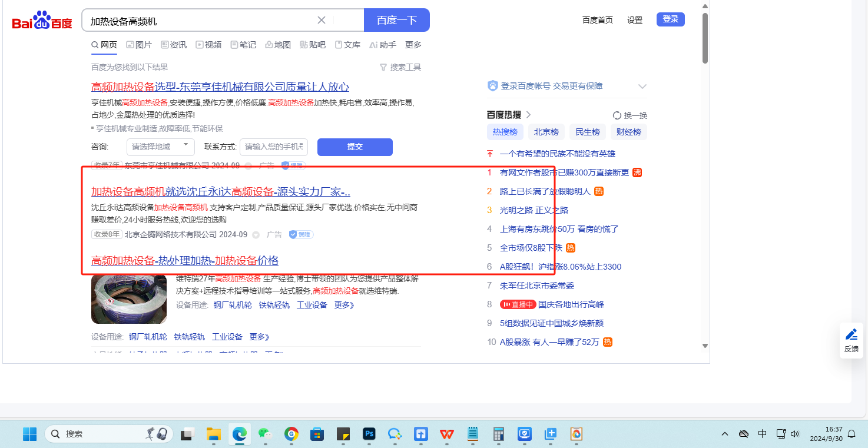This screenshot has height=448, width=868.
Task: Open the 反馈 feedback widget
Action: pyautogui.click(x=852, y=340)
